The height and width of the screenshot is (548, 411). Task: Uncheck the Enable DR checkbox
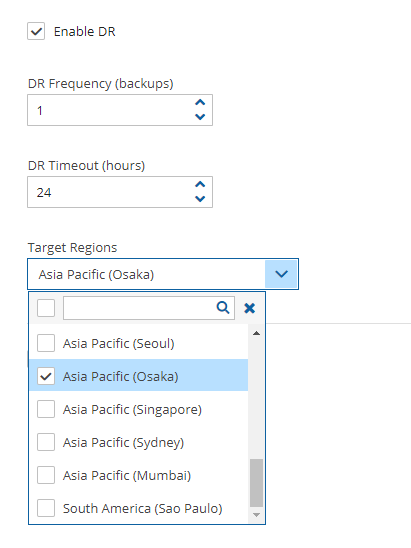pos(36,31)
